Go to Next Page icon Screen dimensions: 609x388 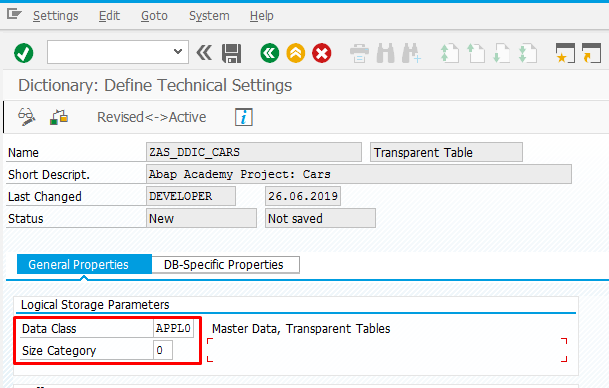501,53
